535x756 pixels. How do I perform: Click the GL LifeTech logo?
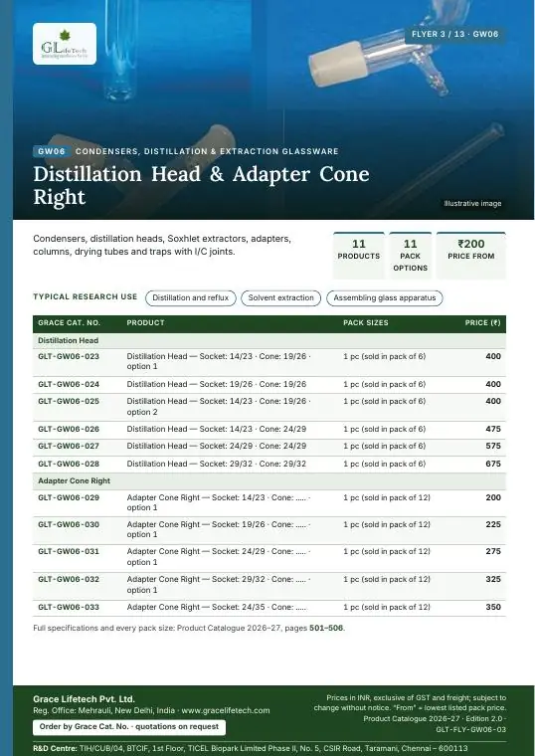coord(65,44)
